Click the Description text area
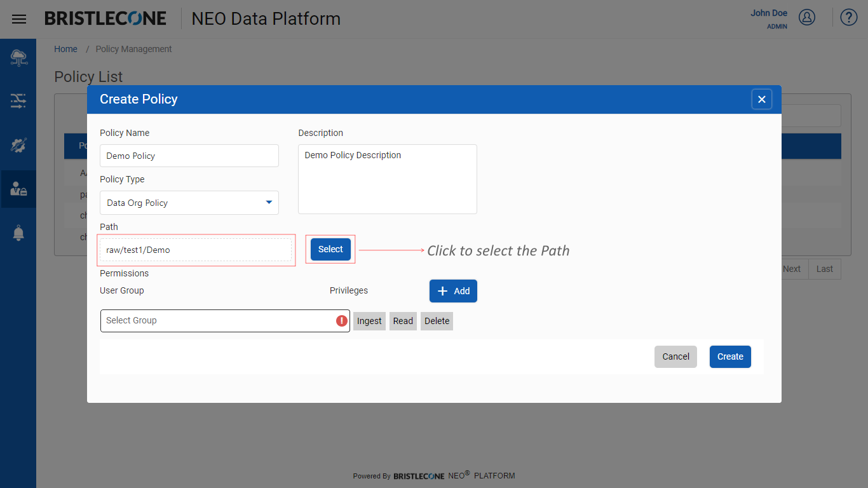The height and width of the screenshot is (488, 868). 388,179
